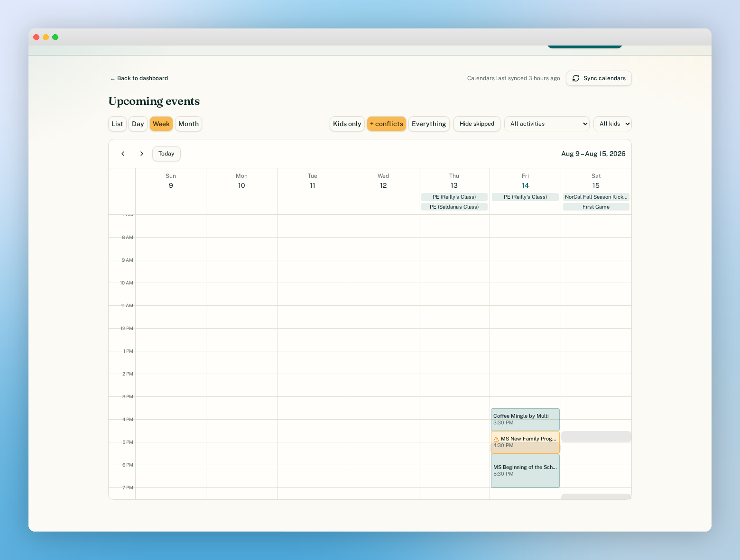Close the window with red button
This screenshot has width=740, height=560.
(37, 37)
